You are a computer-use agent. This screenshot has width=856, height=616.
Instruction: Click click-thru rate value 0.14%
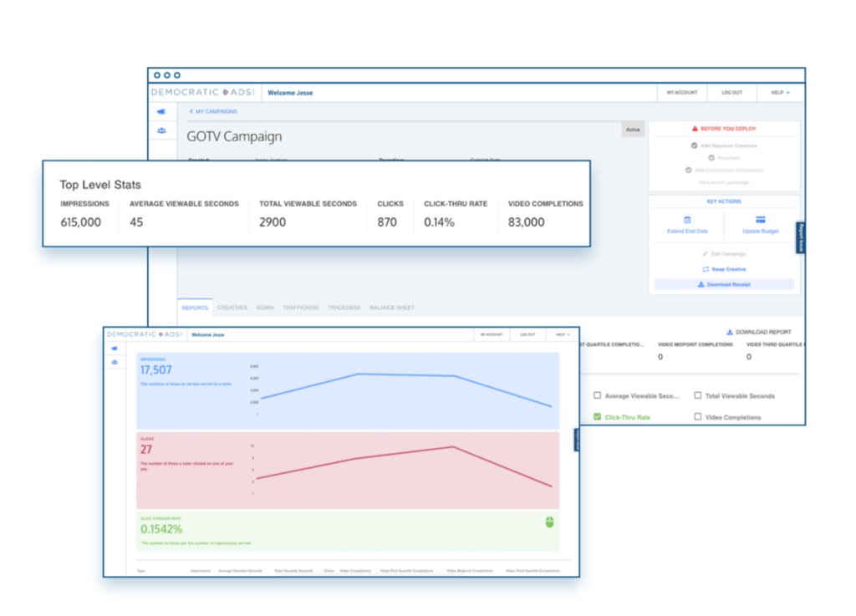pos(440,222)
